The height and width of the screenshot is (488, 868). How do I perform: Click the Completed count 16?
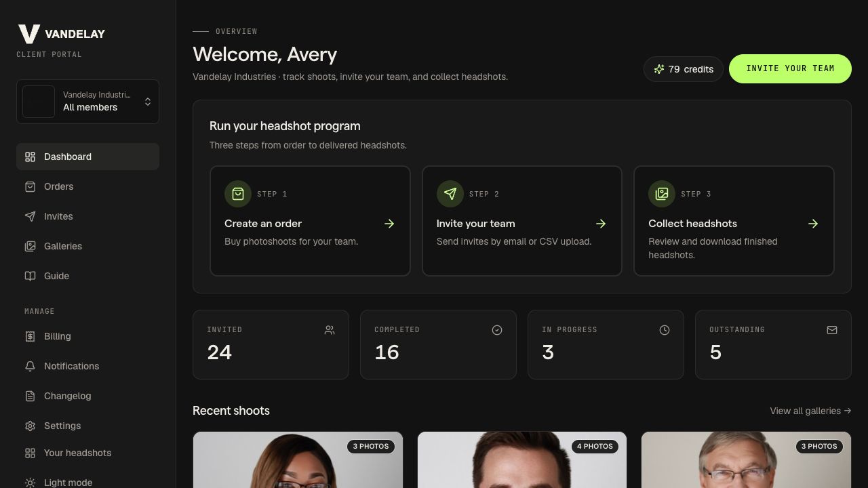click(387, 352)
